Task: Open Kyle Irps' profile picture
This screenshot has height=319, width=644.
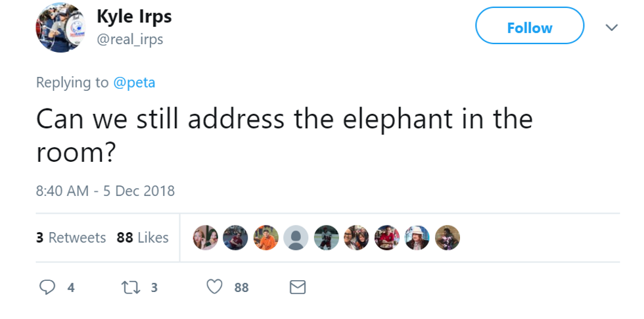Action: pos(60,28)
